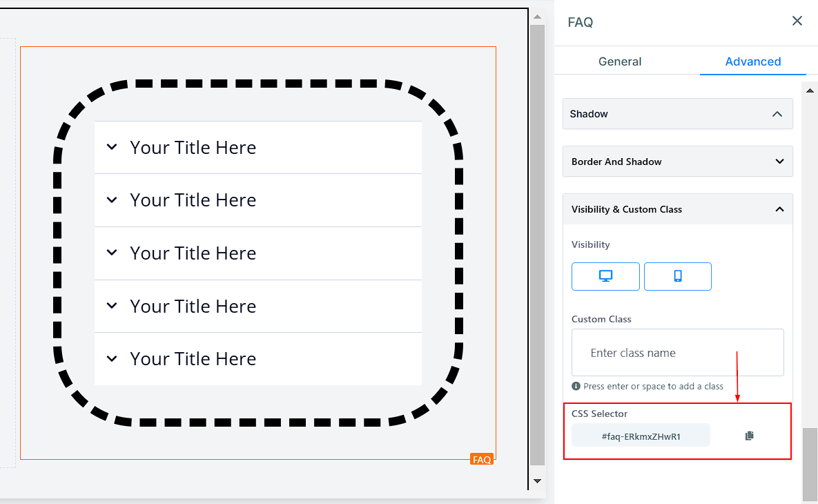
Task: Open the fourth FAQ item chevron
Action: click(112, 306)
